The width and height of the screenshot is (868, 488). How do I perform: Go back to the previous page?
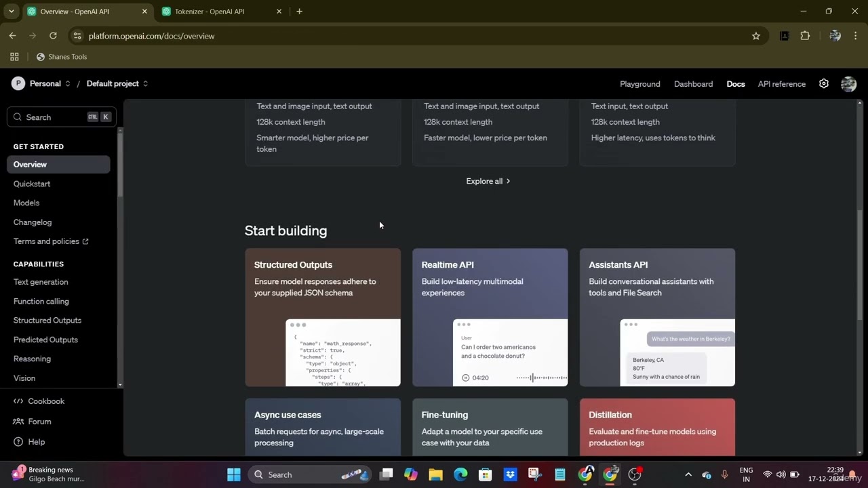(12, 36)
